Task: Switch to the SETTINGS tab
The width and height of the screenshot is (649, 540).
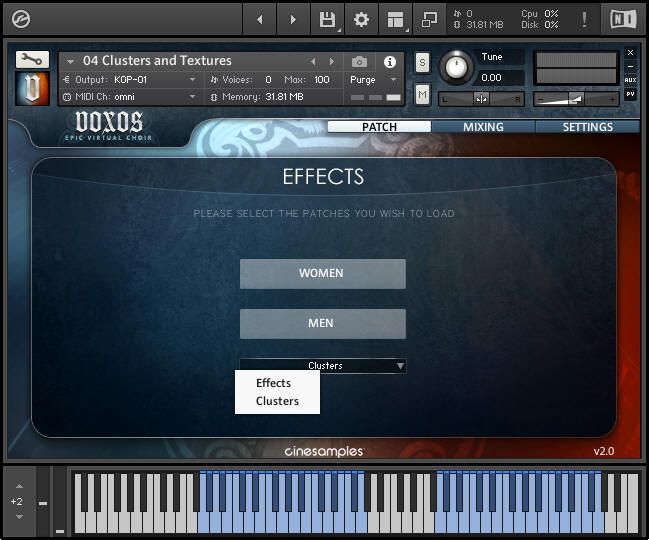Action: tap(587, 127)
